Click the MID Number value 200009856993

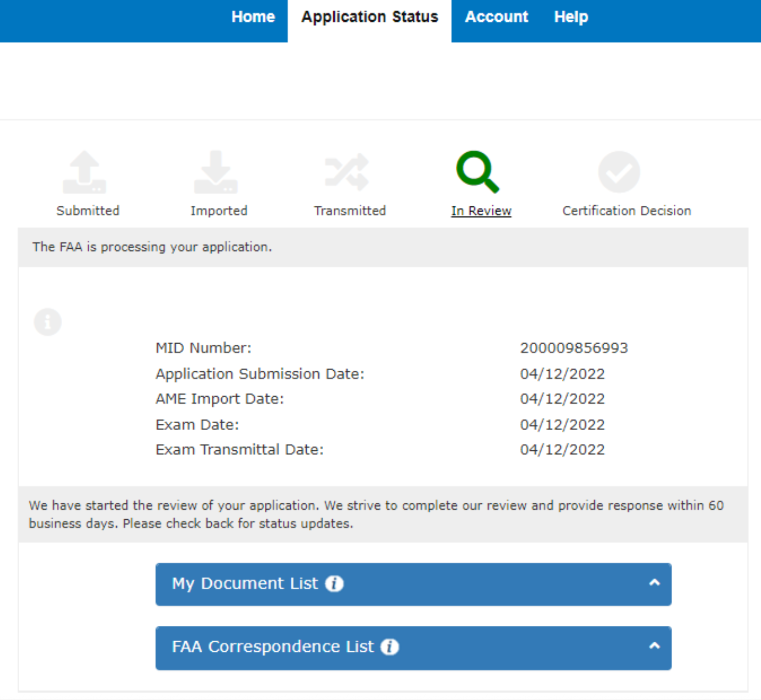tap(573, 348)
